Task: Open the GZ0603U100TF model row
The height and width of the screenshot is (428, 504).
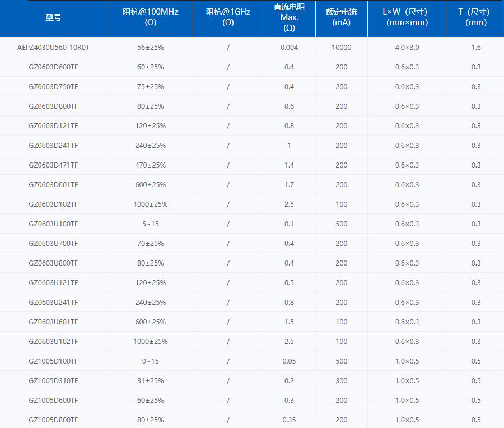Action: [53, 224]
